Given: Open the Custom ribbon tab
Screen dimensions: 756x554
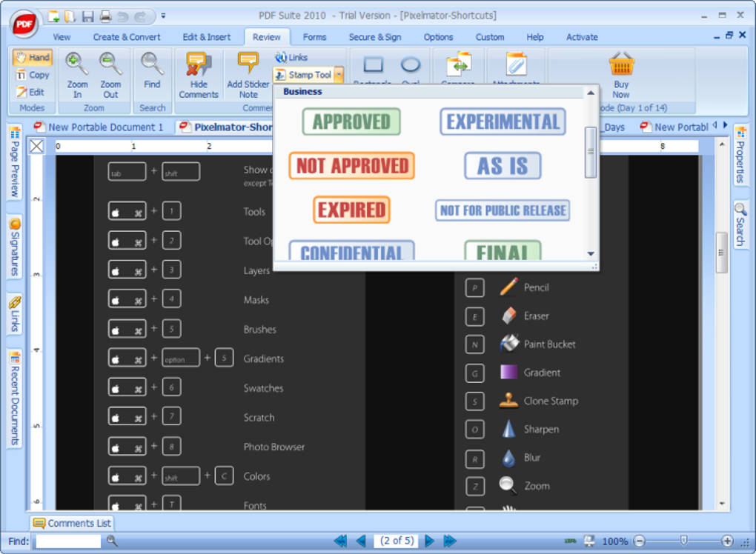Looking at the screenshot, I should click(490, 37).
